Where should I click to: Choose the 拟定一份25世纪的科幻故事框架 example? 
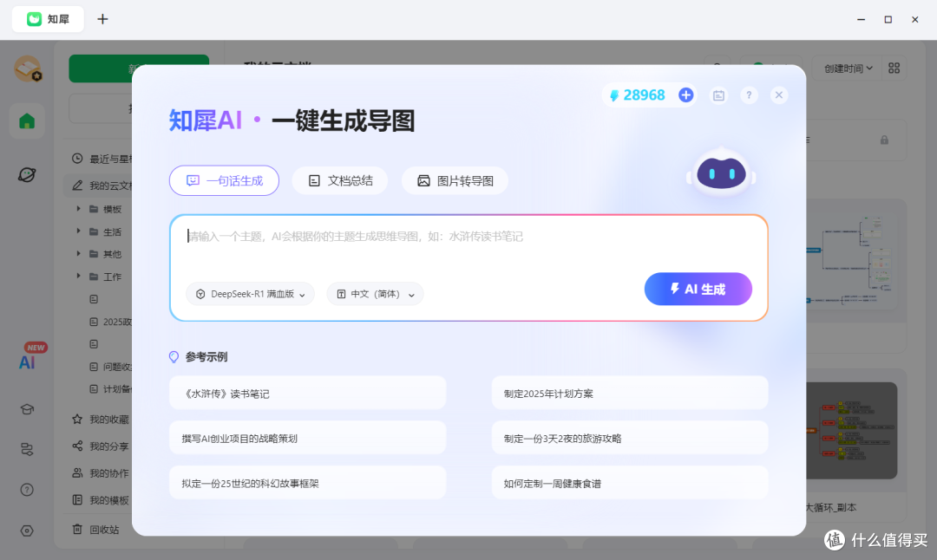click(x=308, y=483)
